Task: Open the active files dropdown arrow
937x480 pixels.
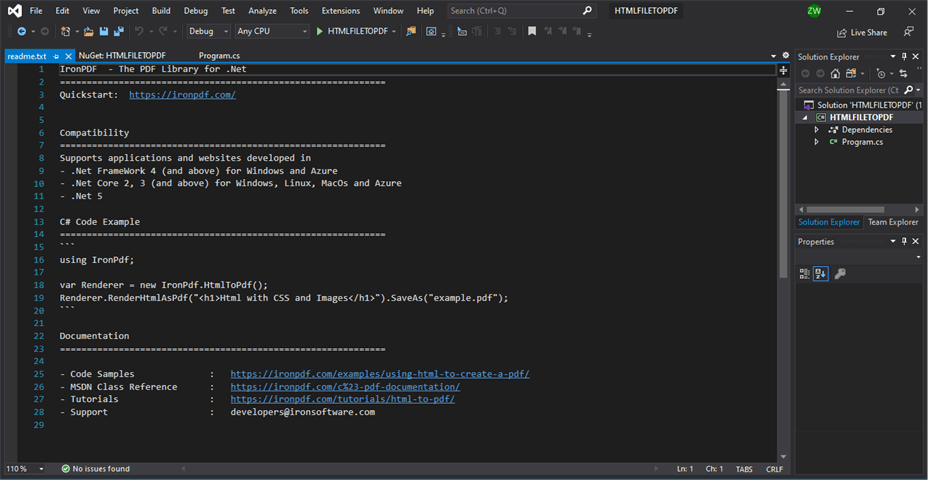Action: click(774, 56)
